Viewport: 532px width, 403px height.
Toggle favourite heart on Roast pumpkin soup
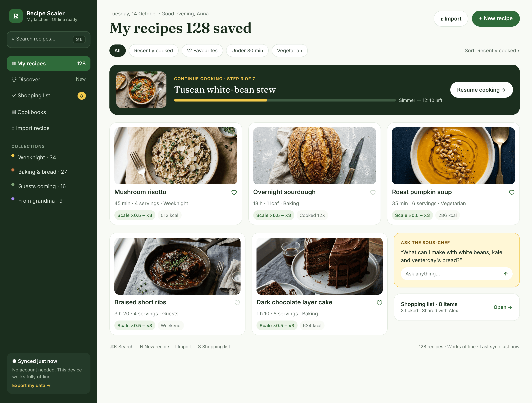tap(511, 193)
